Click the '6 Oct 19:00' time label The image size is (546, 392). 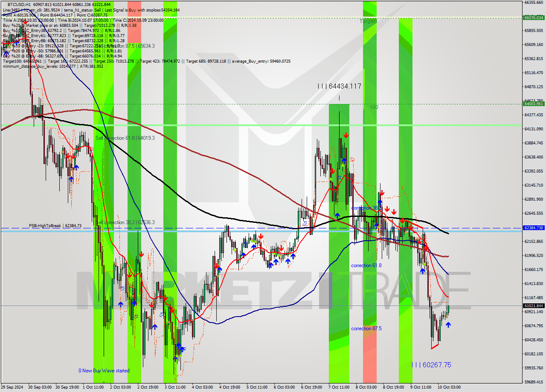point(311,387)
